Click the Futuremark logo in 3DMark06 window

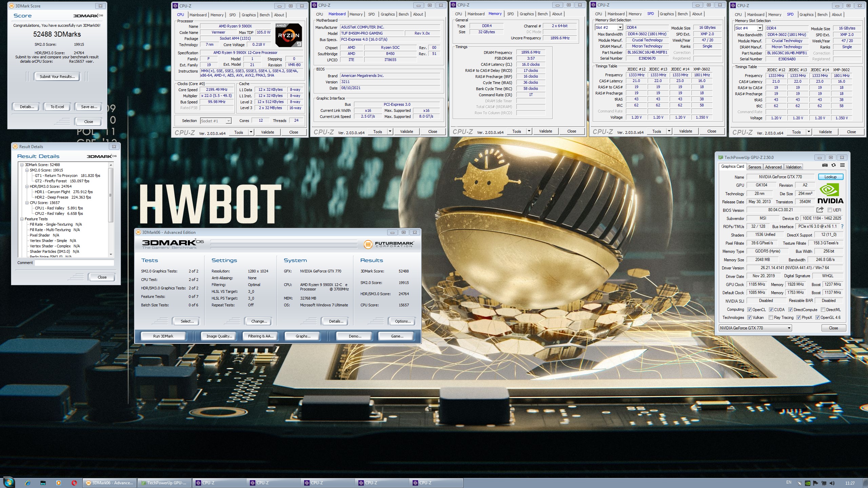tap(389, 244)
